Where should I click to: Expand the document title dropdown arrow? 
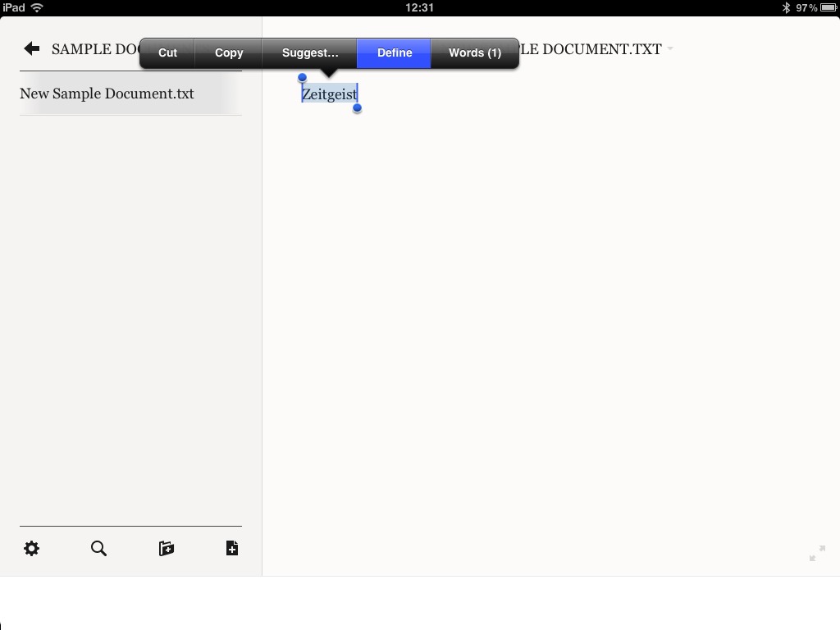point(670,49)
